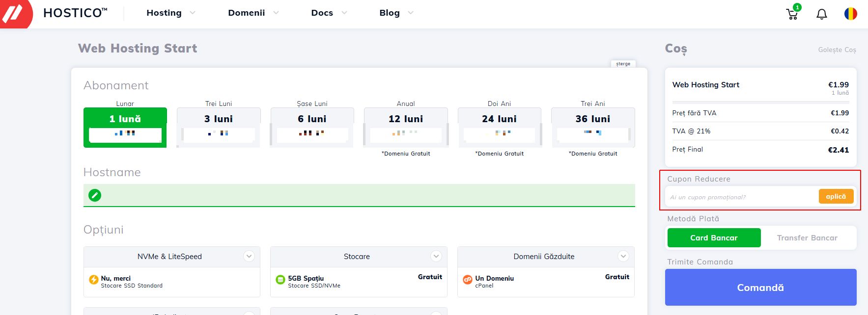Screen dimensions: 868x315
Task: Select the 6 luni subscription
Action: 312,127
